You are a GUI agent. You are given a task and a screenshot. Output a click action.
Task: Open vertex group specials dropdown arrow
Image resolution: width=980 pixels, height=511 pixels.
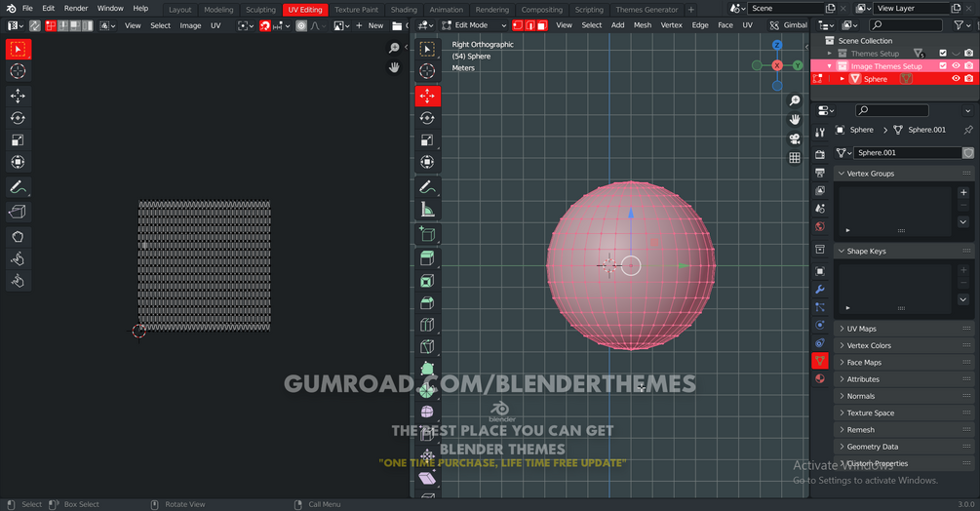(x=963, y=221)
